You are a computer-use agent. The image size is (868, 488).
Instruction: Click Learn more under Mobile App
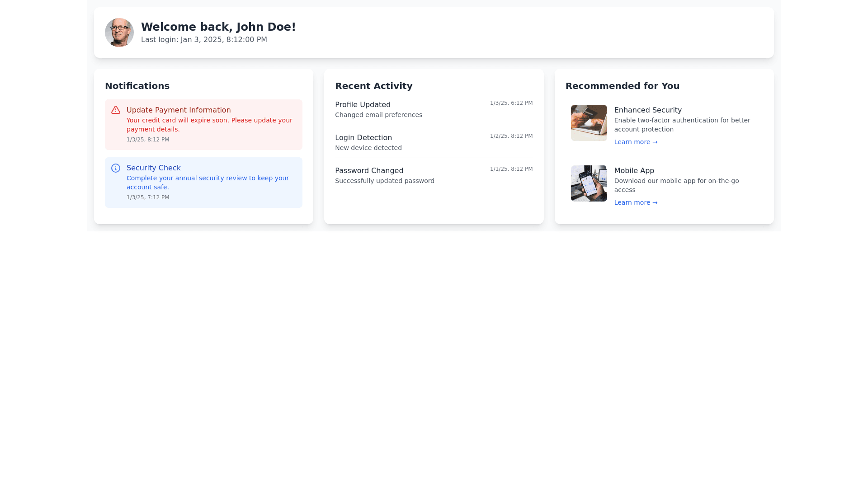(x=636, y=202)
